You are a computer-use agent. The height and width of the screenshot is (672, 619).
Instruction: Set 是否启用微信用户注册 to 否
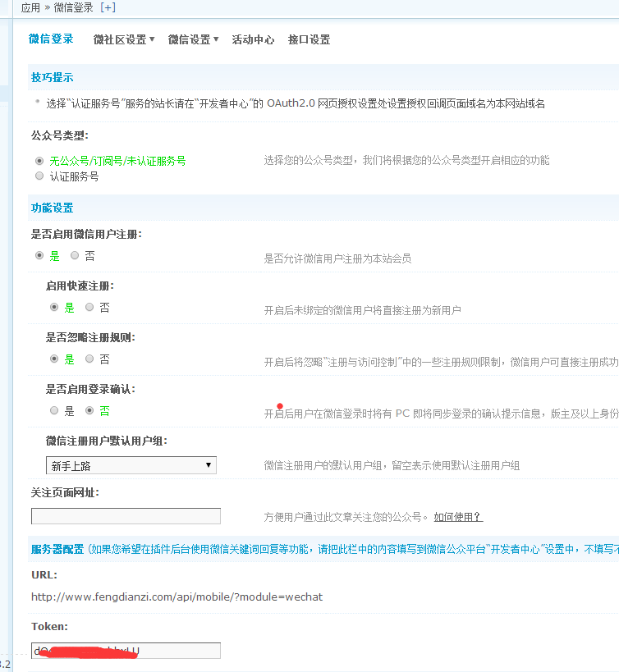pos(75,256)
